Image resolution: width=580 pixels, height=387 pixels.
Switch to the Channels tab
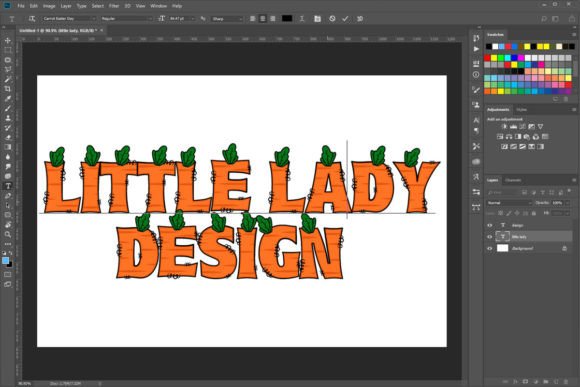[513, 180]
